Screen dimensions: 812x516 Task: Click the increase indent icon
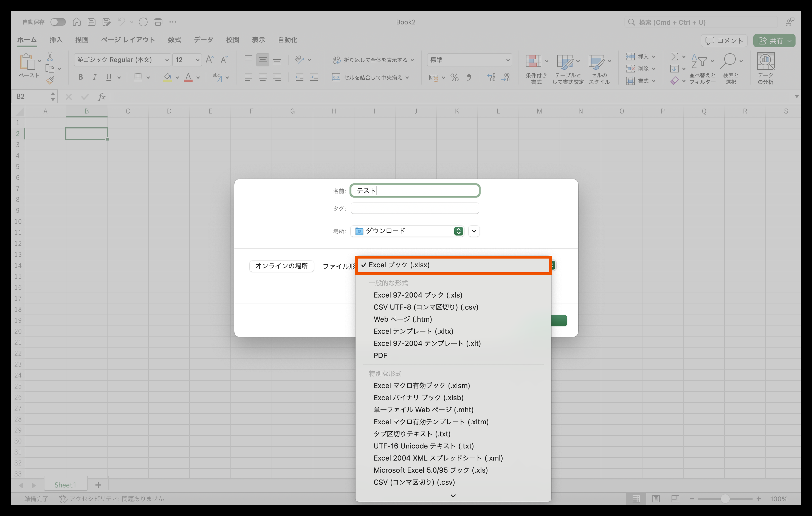[x=314, y=77]
